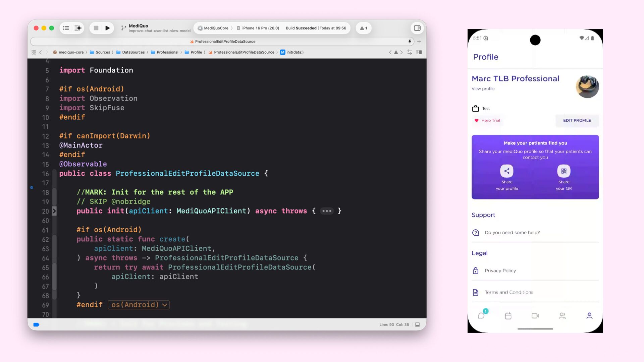Open the coding assistant sparkle icon
Image resolution: width=644 pixels, height=362 pixels.
coord(78,28)
